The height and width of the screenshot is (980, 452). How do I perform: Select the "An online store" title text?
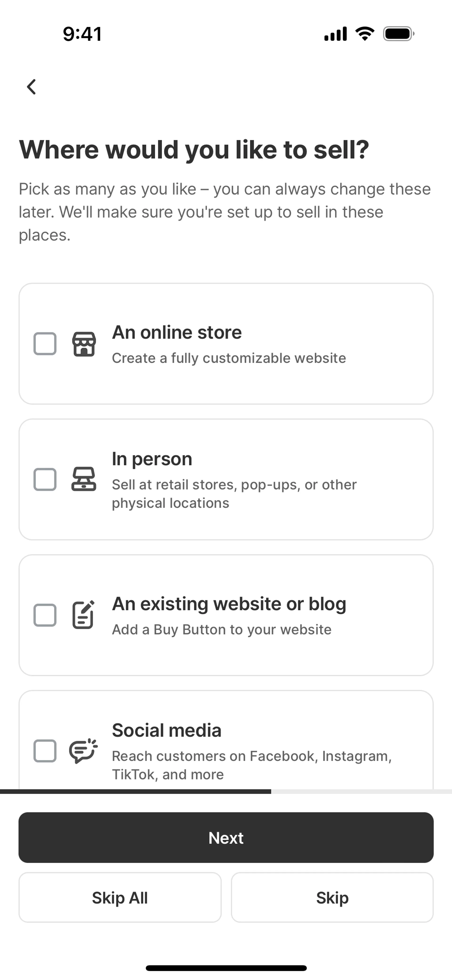point(177,332)
